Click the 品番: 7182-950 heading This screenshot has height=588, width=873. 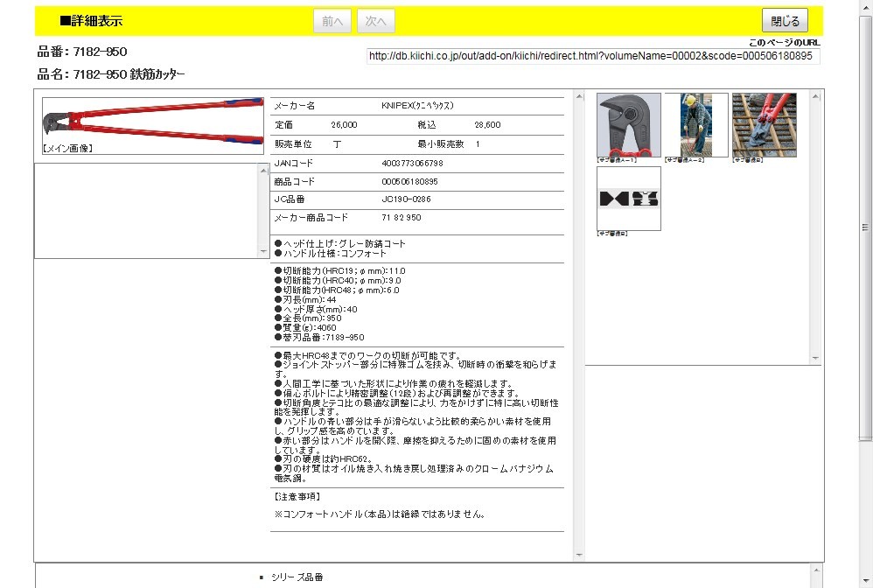(82, 52)
